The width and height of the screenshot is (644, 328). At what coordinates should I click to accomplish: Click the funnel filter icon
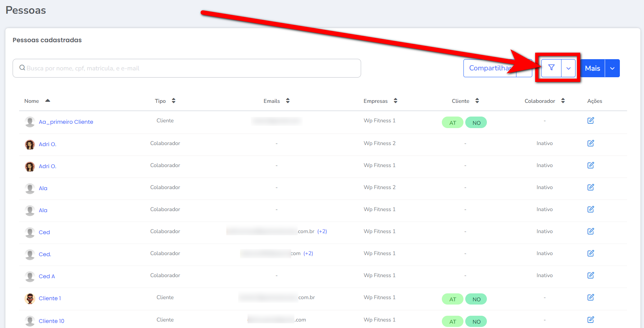coord(551,68)
